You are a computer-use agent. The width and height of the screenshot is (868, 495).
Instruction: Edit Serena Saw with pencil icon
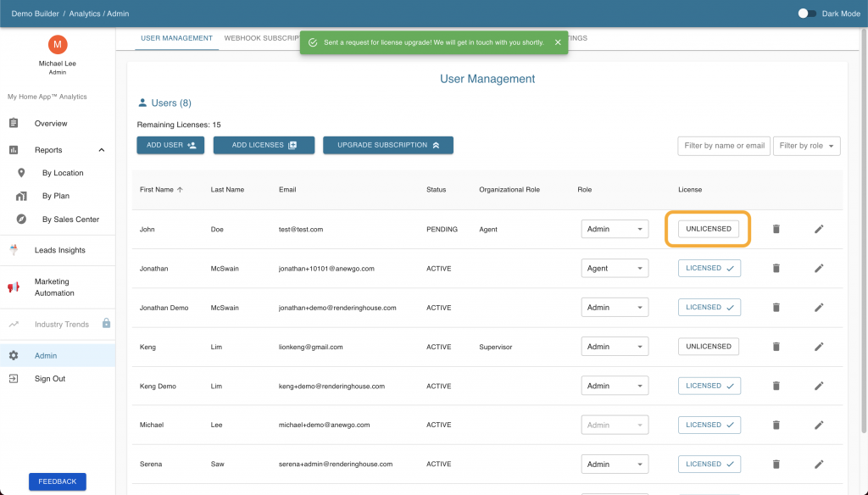(819, 464)
